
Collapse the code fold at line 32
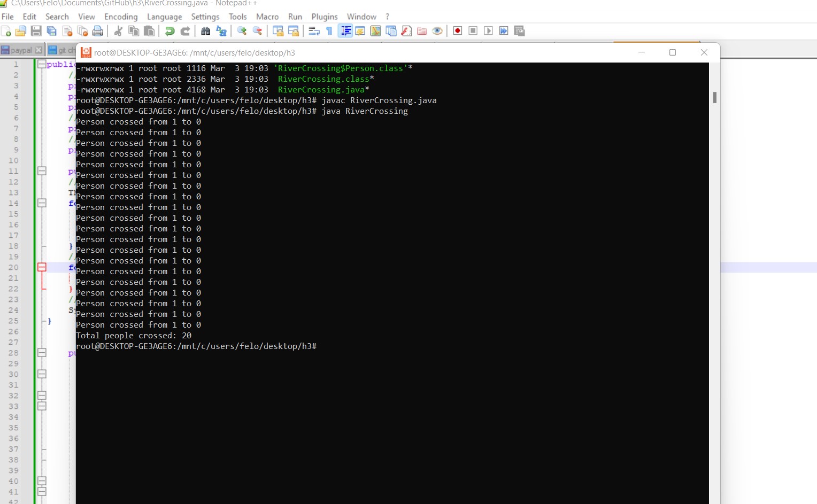click(x=42, y=396)
